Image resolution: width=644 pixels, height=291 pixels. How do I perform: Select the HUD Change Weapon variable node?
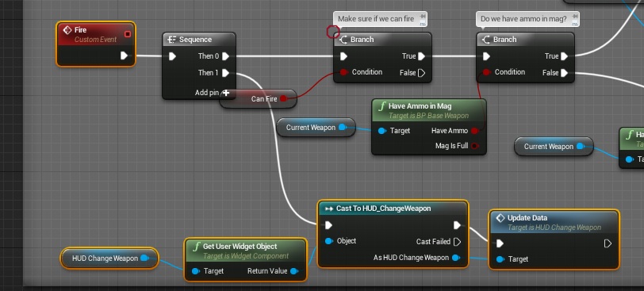109,258
